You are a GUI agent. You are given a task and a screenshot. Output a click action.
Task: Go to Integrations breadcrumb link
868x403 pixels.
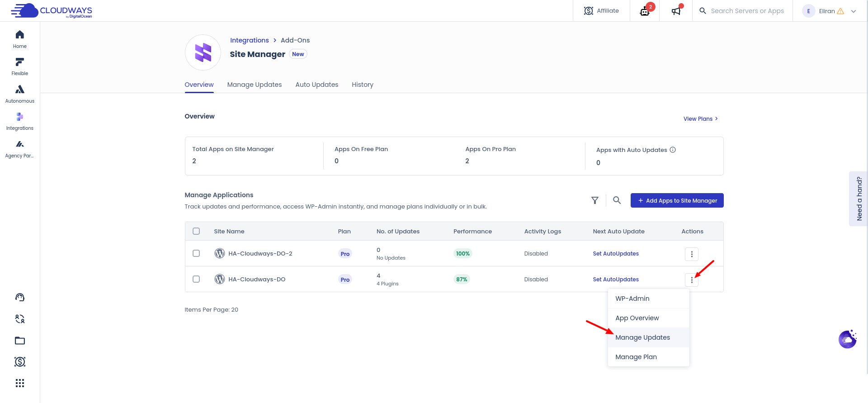250,40
